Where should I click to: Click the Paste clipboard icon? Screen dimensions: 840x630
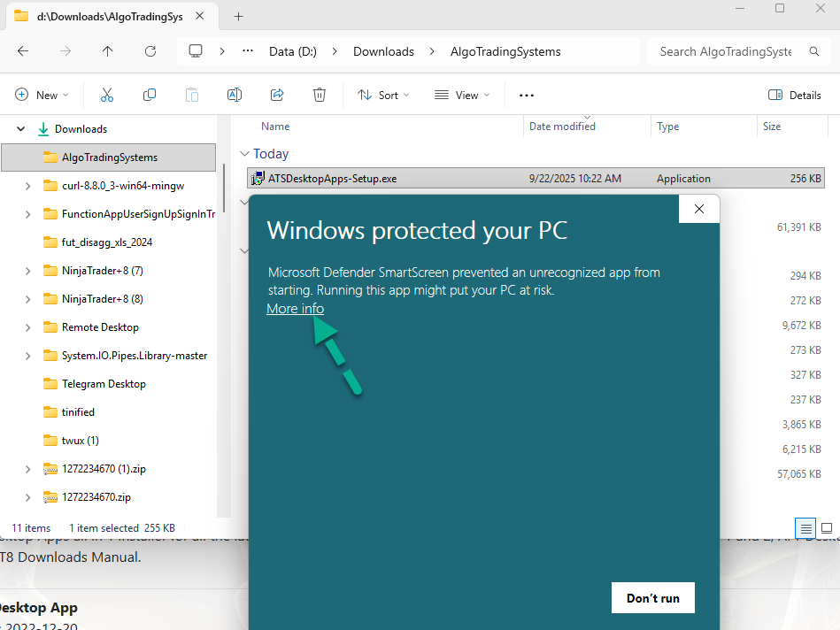click(x=192, y=96)
